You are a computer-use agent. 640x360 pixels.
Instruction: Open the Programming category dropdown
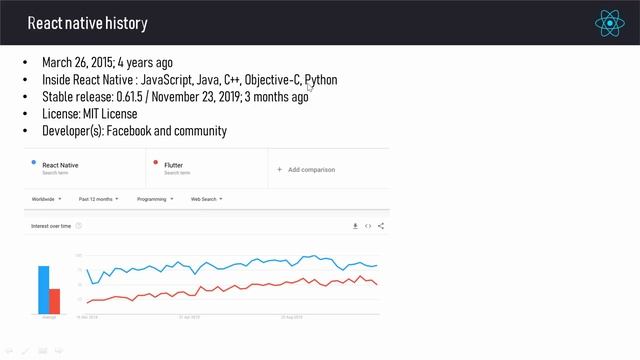(155, 199)
